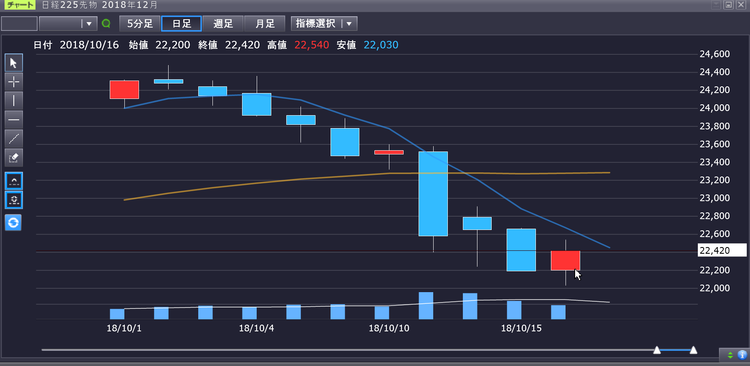Focus the symbol code input field

coord(19,23)
